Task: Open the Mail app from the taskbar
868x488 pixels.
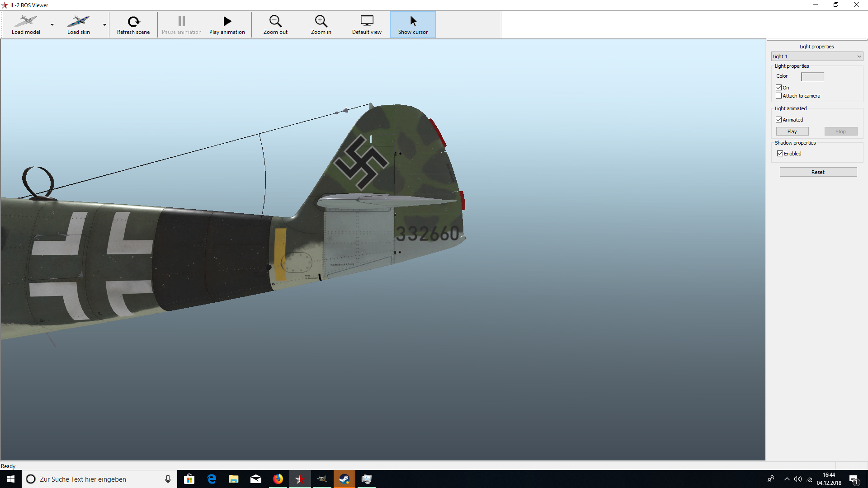Action: click(x=255, y=479)
